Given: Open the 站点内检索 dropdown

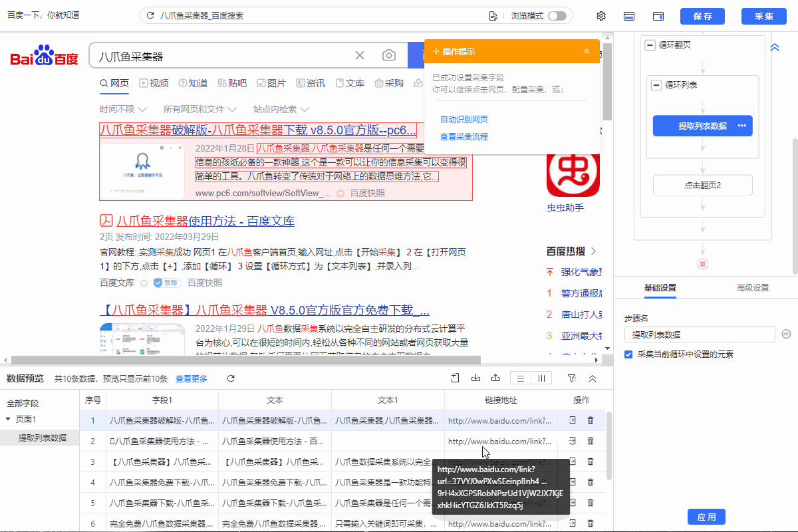Looking at the screenshot, I should tap(281, 109).
